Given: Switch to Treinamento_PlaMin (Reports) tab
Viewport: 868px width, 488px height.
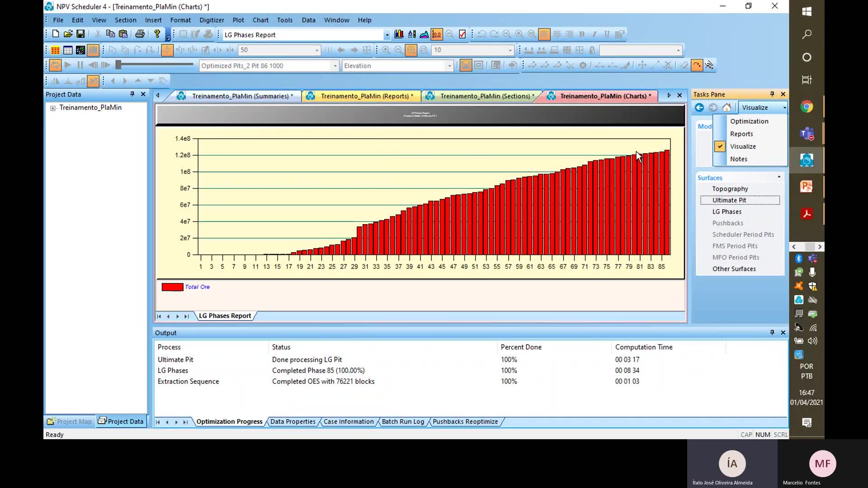Looking at the screenshot, I should click(x=367, y=96).
